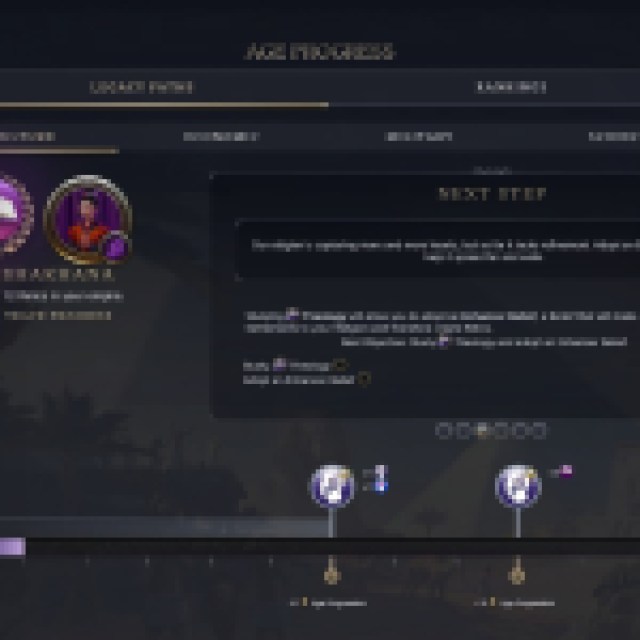The width and height of the screenshot is (640, 640).
Task: Click the purple reward icon beside second milestone
Action: coord(566,471)
